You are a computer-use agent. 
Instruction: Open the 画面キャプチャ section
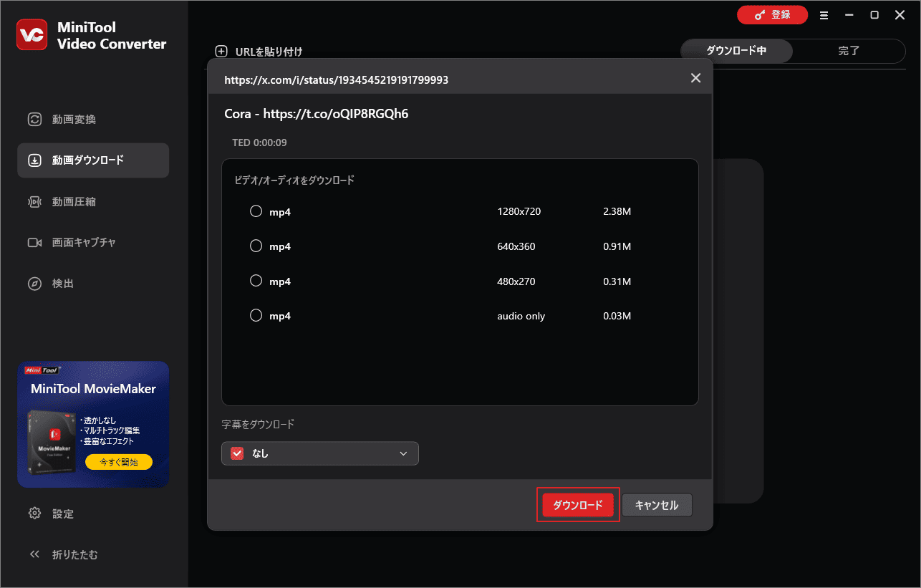[93, 243]
